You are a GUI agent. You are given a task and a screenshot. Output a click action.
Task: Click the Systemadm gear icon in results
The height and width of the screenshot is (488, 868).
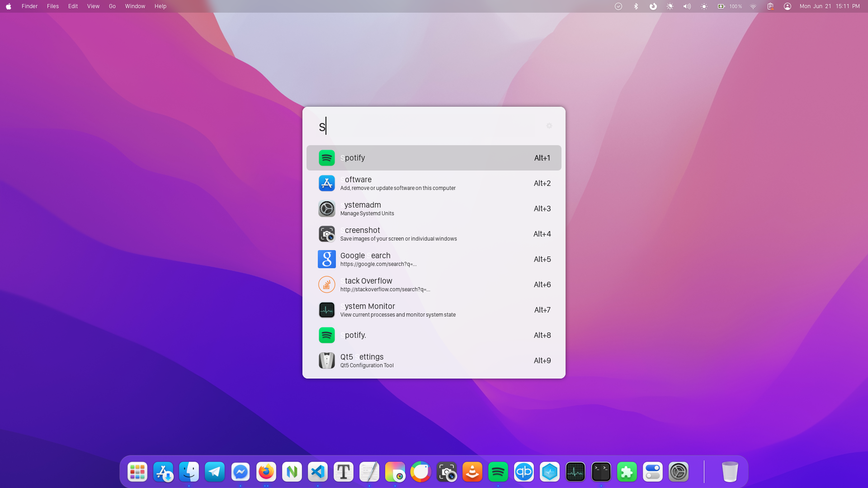coord(326,208)
